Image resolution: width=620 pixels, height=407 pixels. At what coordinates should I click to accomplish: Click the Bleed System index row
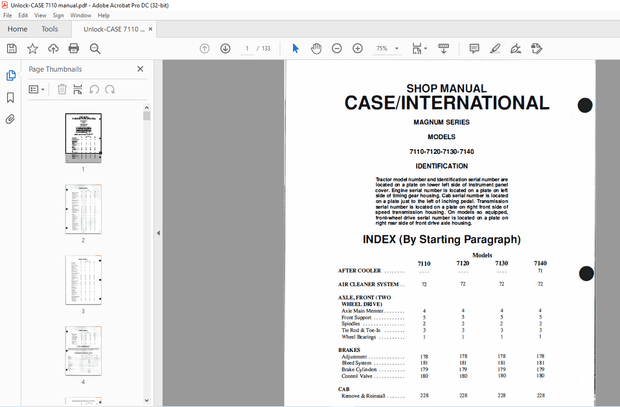(x=442, y=363)
